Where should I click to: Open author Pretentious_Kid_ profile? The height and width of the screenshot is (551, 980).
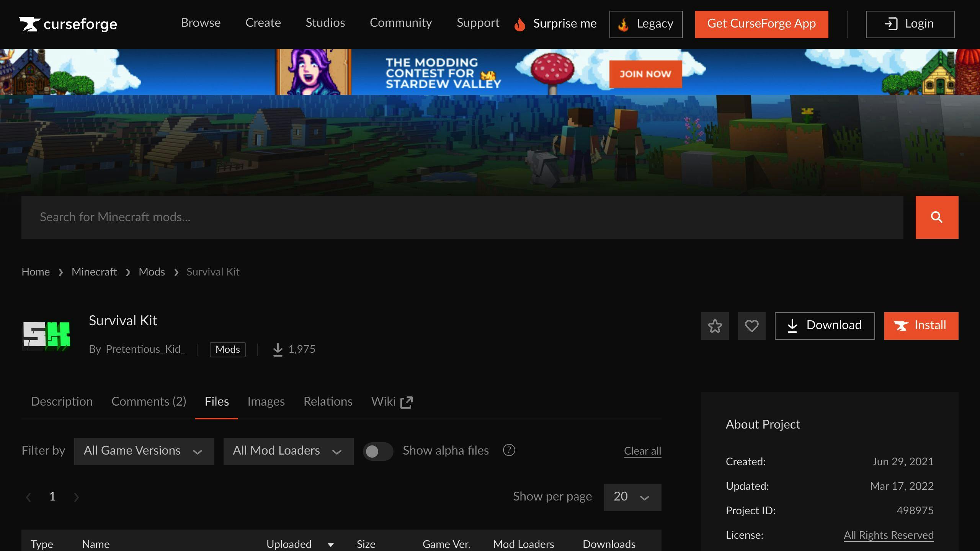145,349
